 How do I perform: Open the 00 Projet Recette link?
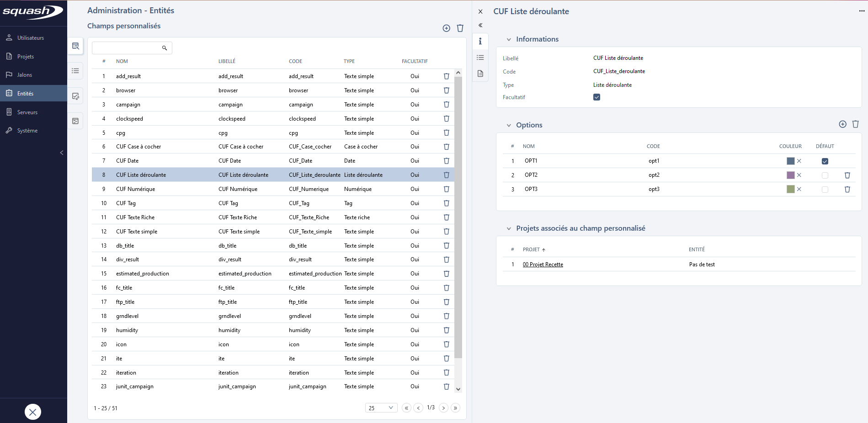(543, 264)
